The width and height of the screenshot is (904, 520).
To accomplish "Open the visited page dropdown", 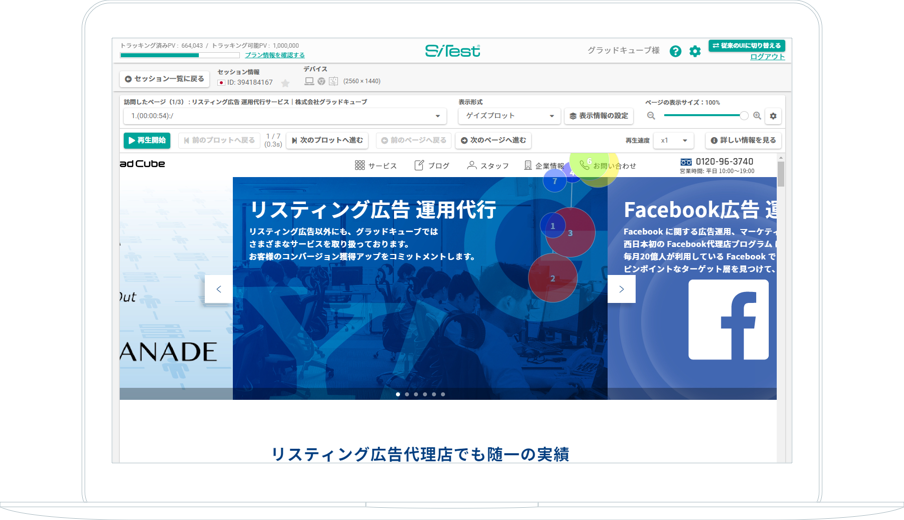I will (284, 116).
